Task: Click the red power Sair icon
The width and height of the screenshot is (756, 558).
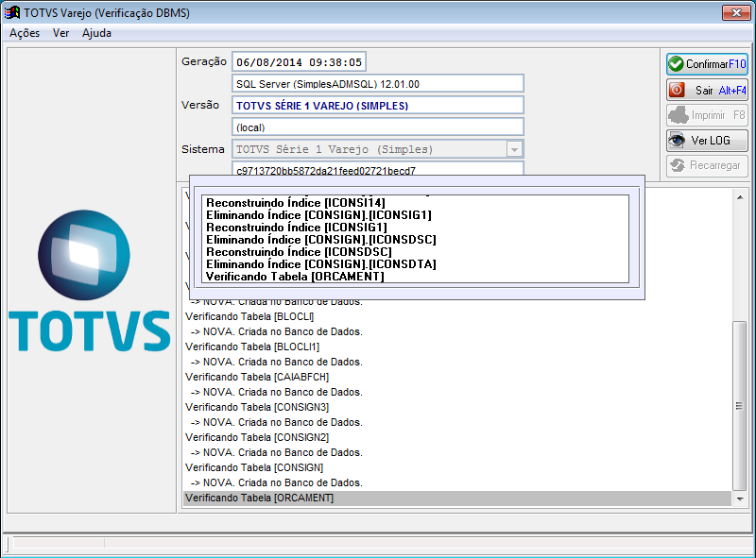Action: 677,90
